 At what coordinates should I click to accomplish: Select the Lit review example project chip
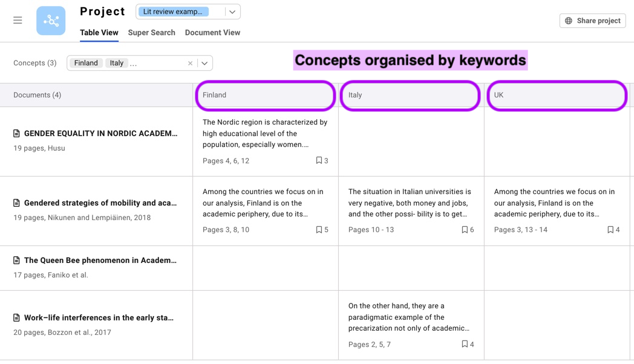[175, 12]
